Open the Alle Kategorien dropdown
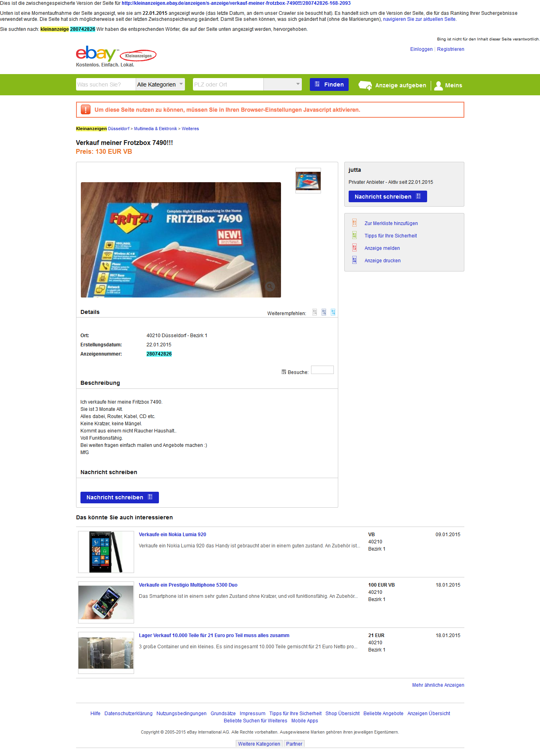 click(x=160, y=84)
